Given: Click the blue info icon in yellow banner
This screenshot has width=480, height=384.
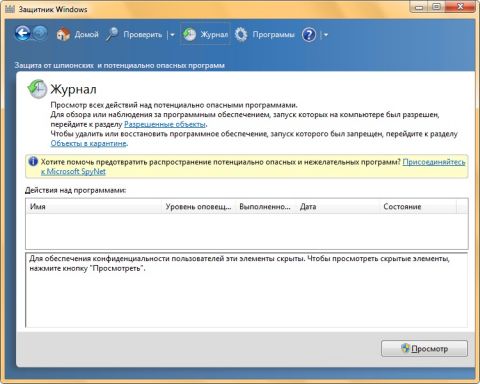Looking at the screenshot, I should pyautogui.click(x=33, y=162).
